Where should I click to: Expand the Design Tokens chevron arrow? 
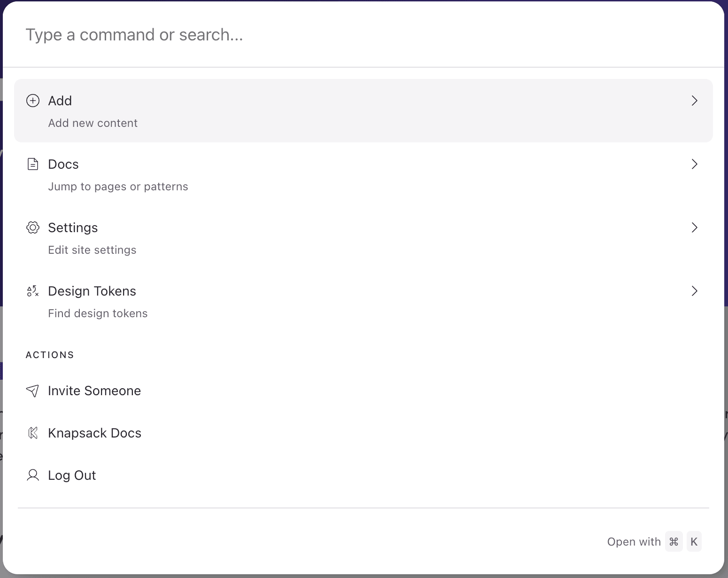pyautogui.click(x=695, y=291)
